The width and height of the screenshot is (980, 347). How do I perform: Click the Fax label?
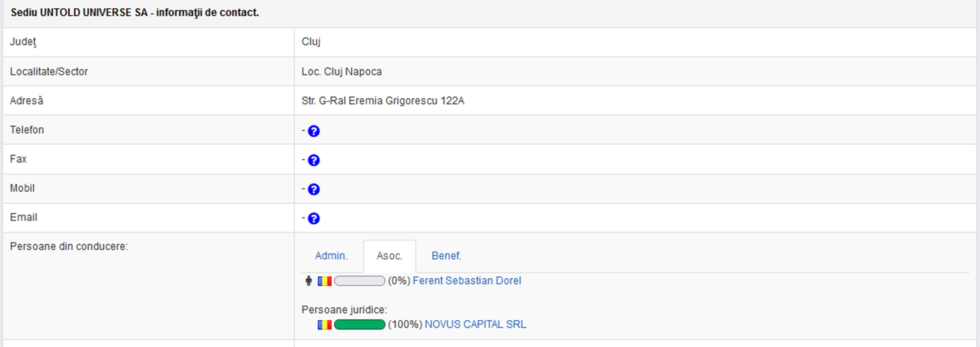[x=18, y=159]
